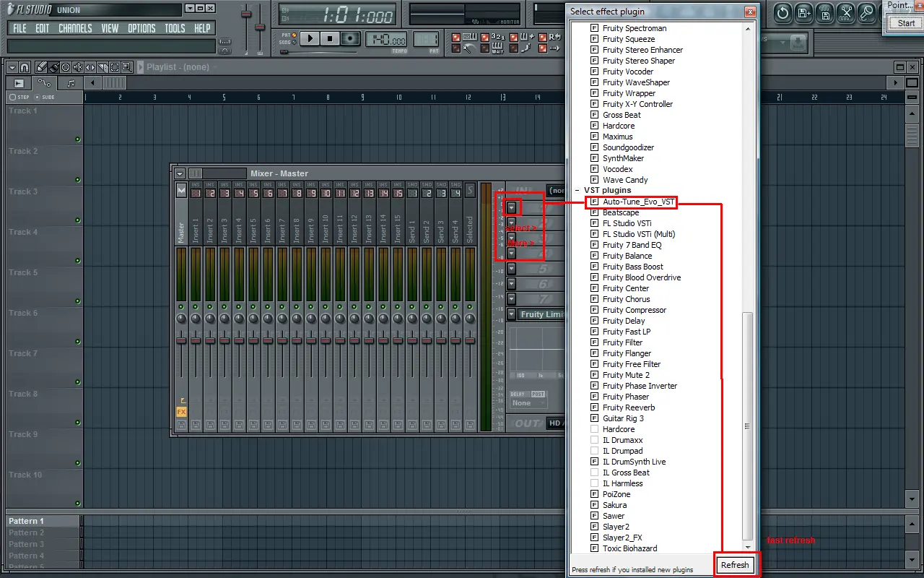Image resolution: width=924 pixels, height=578 pixels.
Task: Open the OPTIONS menu
Action: 141,28
